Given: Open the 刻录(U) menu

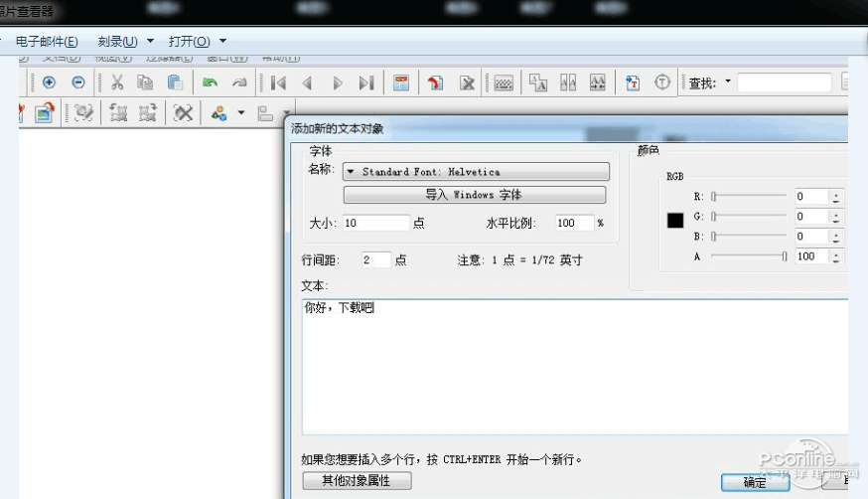Looking at the screenshot, I should click(125, 42).
